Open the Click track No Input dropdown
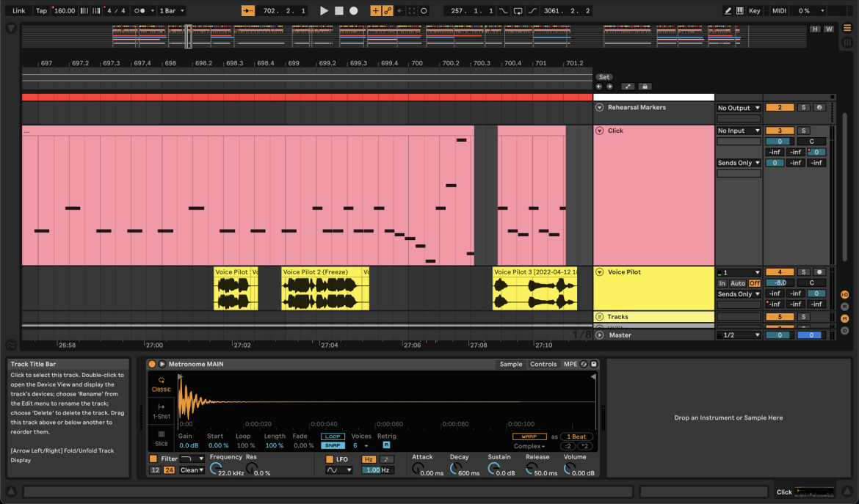Viewport: 859px width, 504px height. pyautogui.click(x=739, y=131)
